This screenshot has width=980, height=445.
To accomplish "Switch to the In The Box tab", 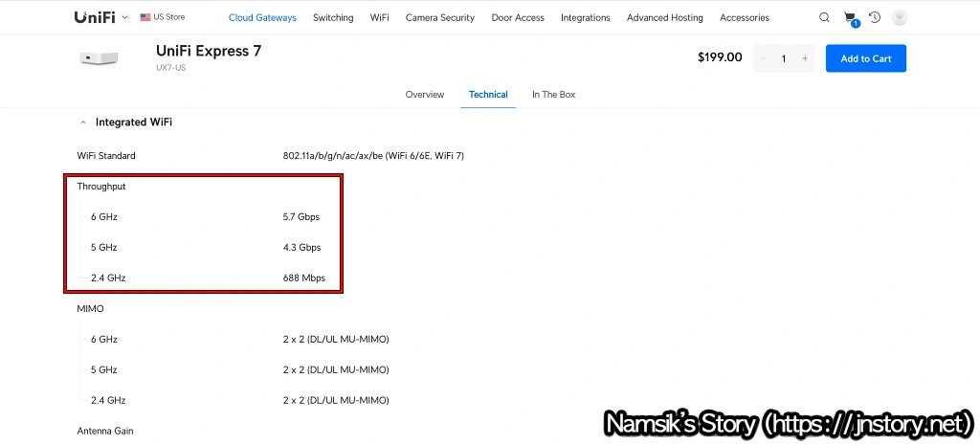I will [553, 95].
